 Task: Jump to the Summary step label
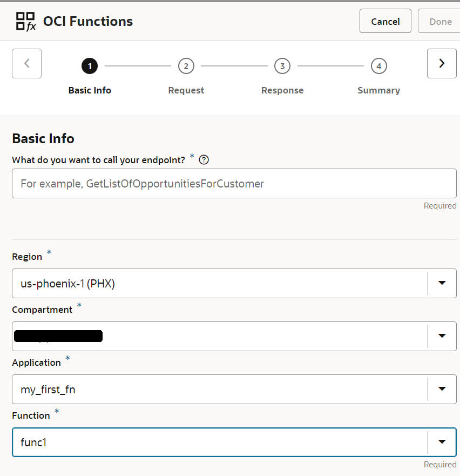pyautogui.click(x=378, y=90)
